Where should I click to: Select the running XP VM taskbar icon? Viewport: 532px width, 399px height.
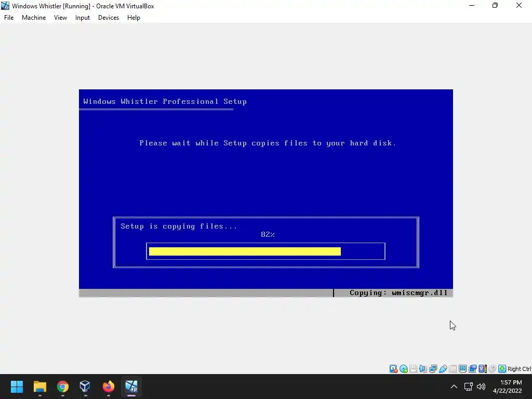[x=131, y=387]
